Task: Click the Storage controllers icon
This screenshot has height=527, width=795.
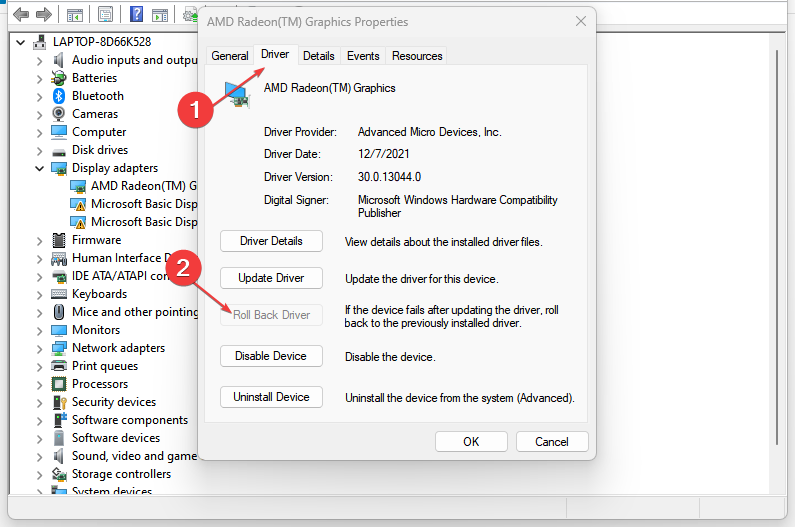Action: [x=59, y=474]
